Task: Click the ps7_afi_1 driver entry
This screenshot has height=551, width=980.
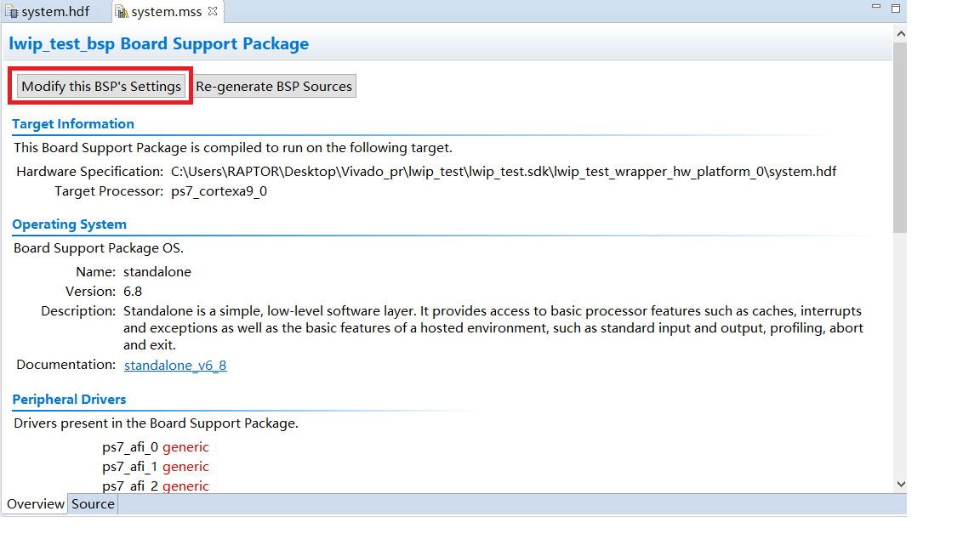Action: coord(130,466)
